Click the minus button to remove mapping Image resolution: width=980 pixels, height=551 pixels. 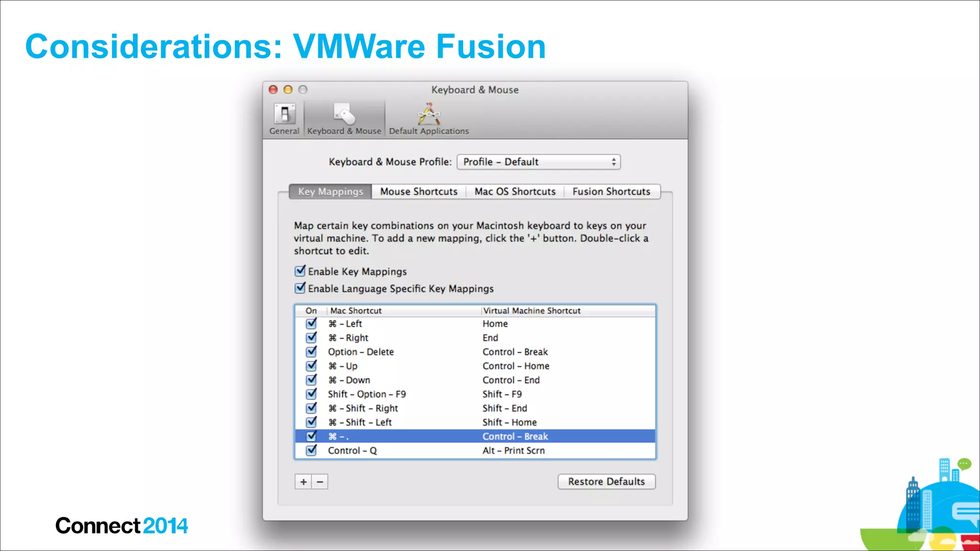tap(320, 482)
